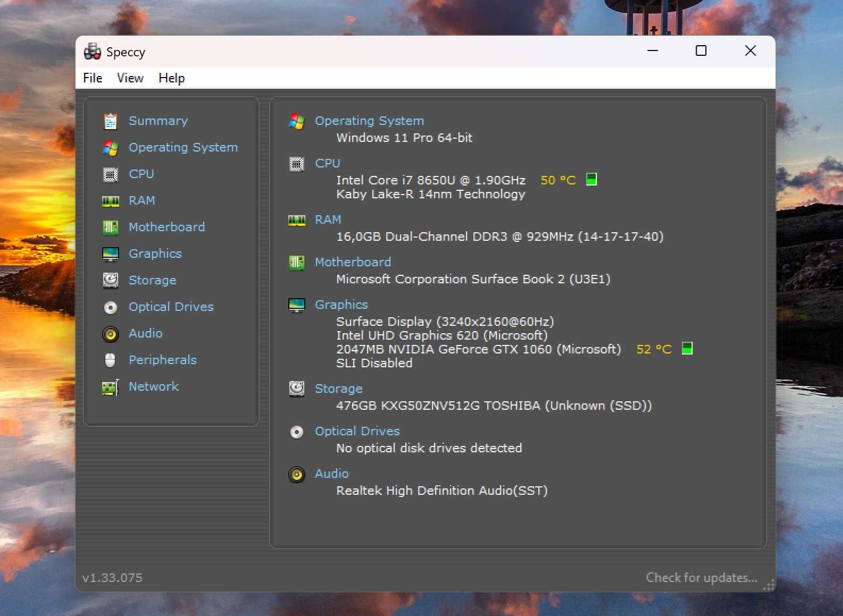Click the Graphics heading link in summary
Screen dimensions: 843x616
pyautogui.click(x=341, y=305)
